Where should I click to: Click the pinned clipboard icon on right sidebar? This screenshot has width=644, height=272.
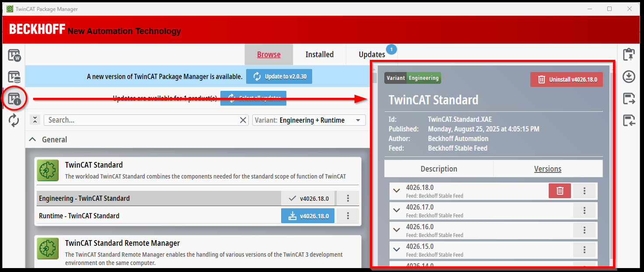tap(629, 55)
